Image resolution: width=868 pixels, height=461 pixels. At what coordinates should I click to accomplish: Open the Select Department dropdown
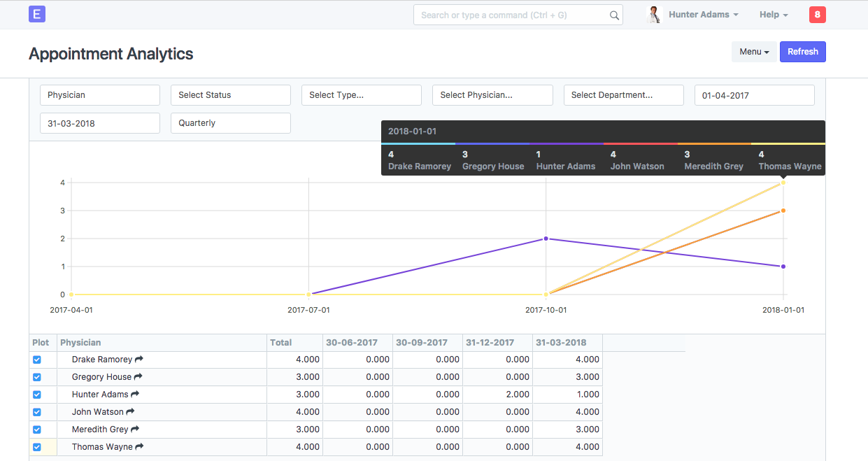(623, 94)
